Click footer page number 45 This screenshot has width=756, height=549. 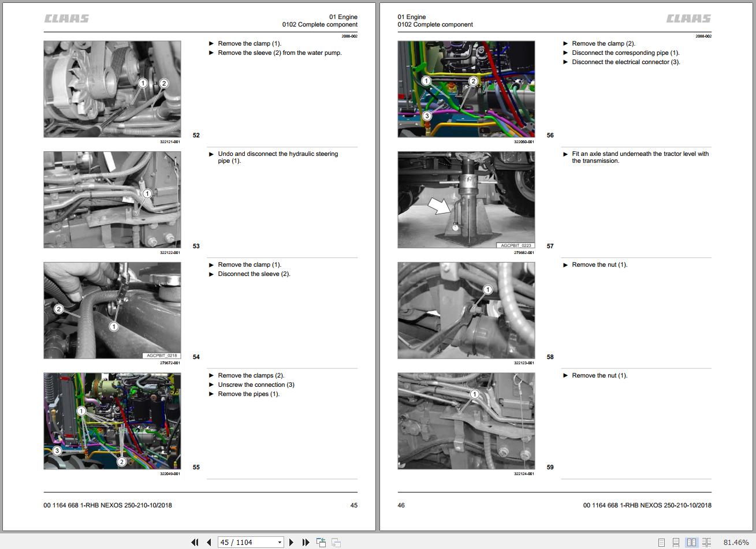coord(354,505)
